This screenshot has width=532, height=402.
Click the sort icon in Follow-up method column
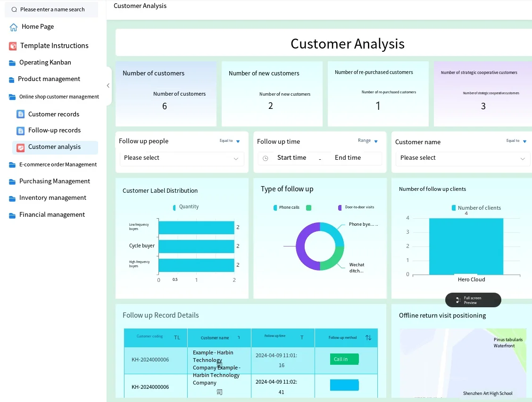[x=368, y=338]
